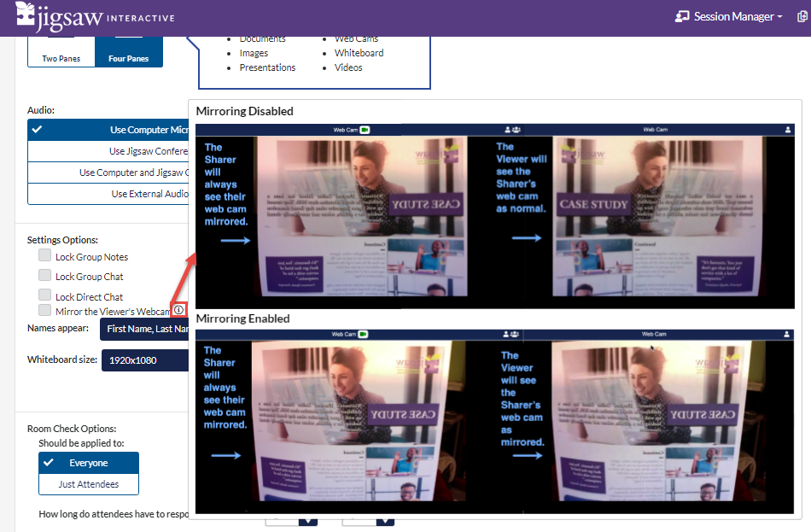Choose Use External Audio option
Image resolution: width=811 pixels, height=532 pixels.
pos(109,194)
